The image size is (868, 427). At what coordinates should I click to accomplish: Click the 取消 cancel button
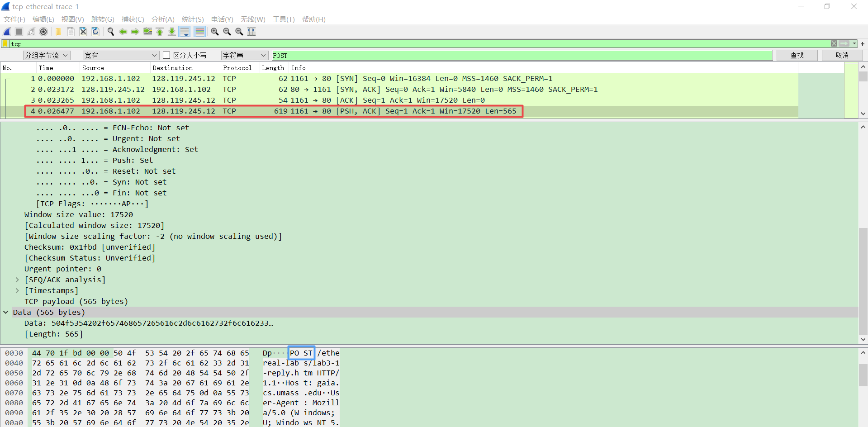pos(842,55)
